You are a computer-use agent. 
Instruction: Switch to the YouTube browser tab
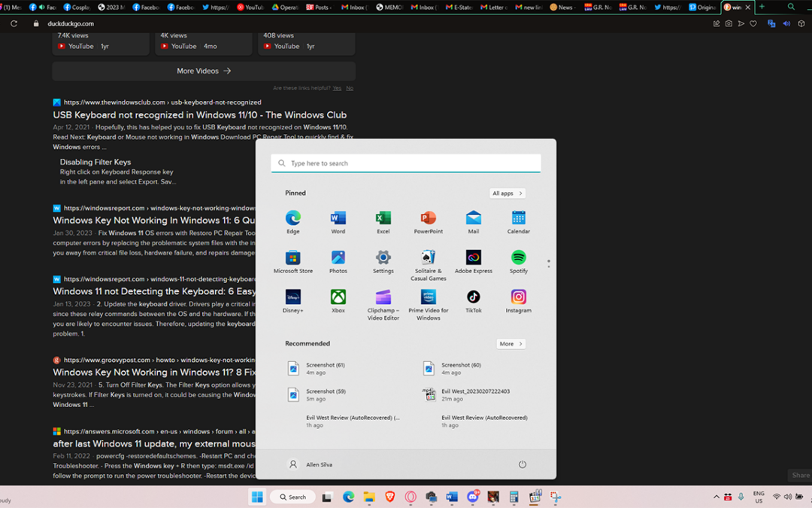click(x=250, y=7)
